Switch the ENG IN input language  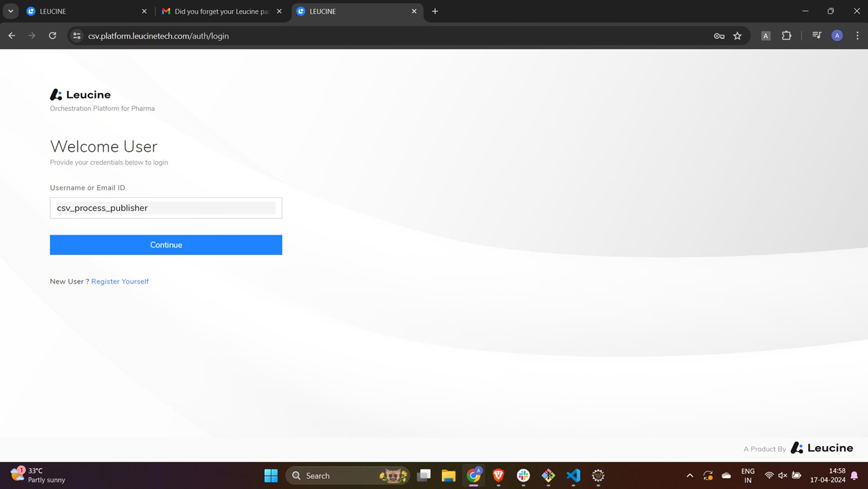(x=748, y=475)
